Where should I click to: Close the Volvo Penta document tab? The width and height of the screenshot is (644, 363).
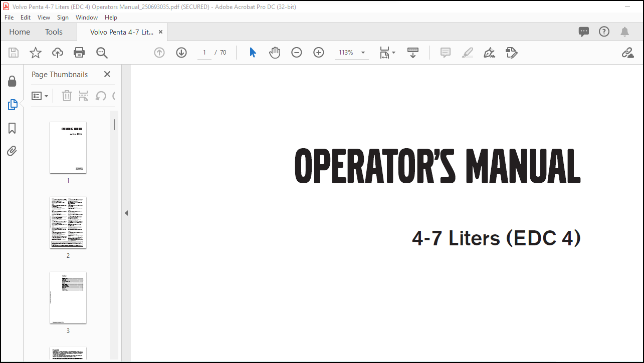(x=160, y=32)
